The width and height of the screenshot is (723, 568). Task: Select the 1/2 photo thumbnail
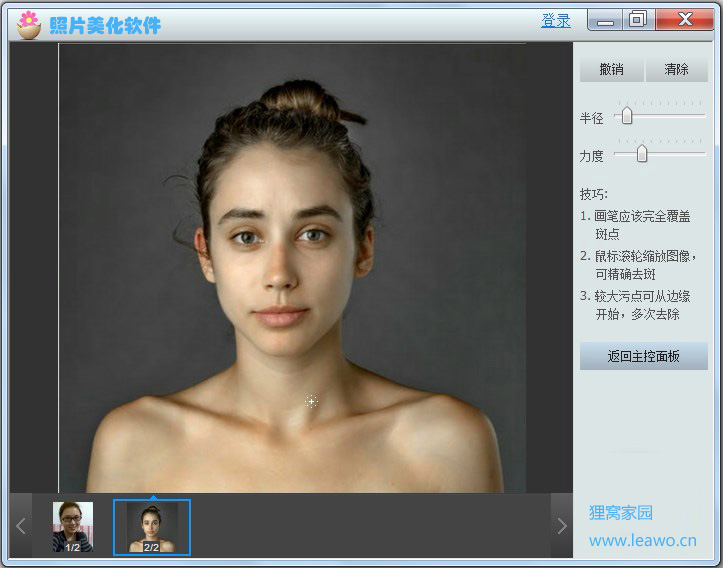(x=73, y=527)
